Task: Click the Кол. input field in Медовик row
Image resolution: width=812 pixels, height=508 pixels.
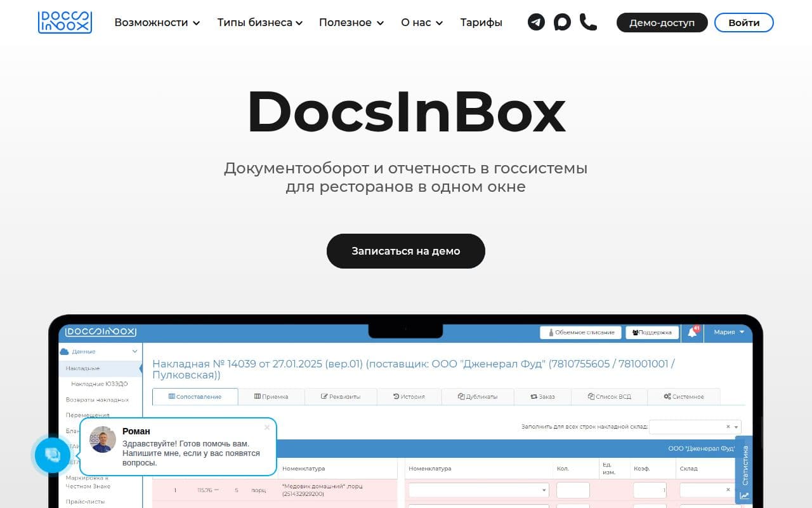Action: (x=573, y=490)
